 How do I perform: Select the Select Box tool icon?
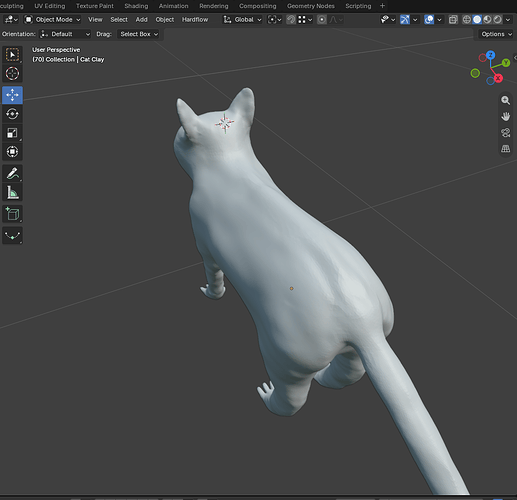coord(12,55)
